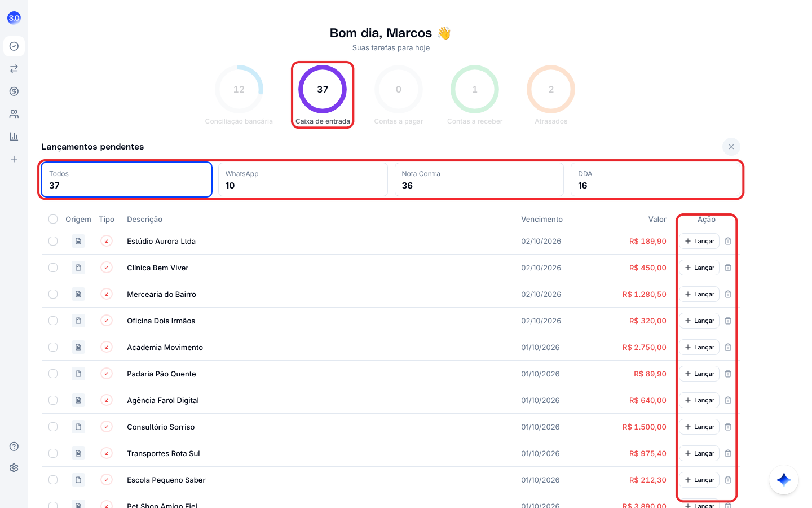Show the DDA filter tab

tap(655, 179)
